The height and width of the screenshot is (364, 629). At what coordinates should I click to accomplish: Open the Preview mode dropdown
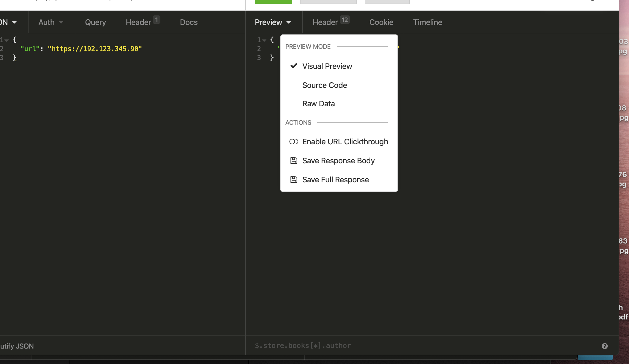click(x=273, y=22)
